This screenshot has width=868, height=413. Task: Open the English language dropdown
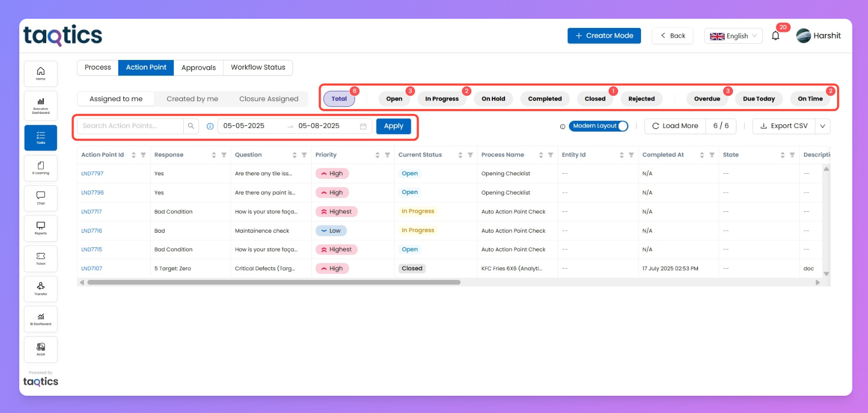(733, 36)
